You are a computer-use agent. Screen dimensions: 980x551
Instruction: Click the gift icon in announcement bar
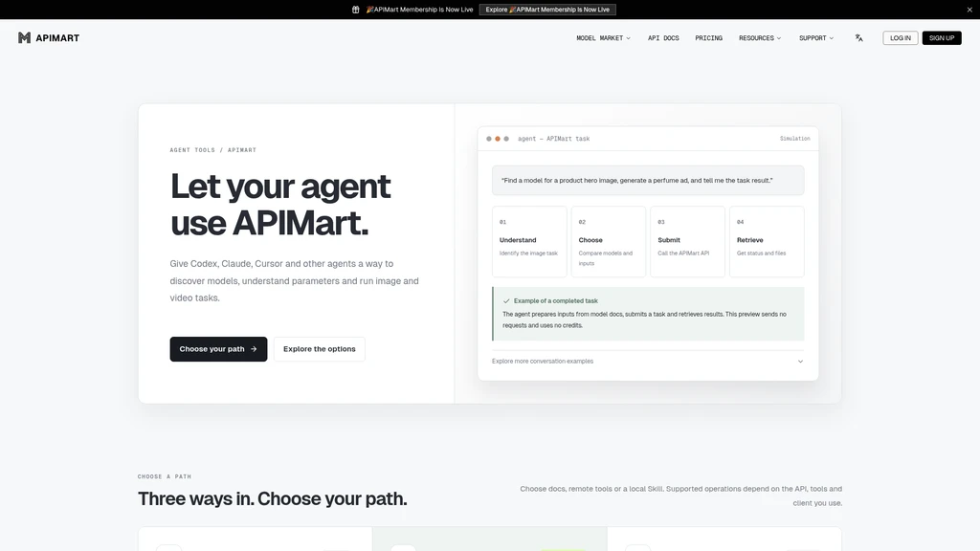tap(356, 10)
